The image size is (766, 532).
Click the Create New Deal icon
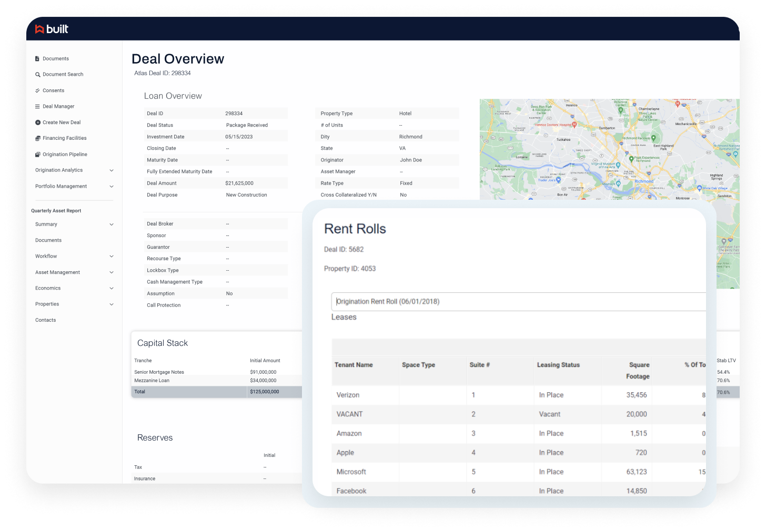[37, 122]
